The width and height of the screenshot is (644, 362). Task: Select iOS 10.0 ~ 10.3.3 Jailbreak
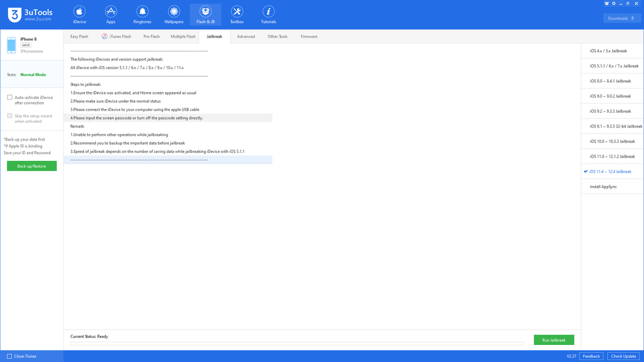pyautogui.click(x=613, y=141)
